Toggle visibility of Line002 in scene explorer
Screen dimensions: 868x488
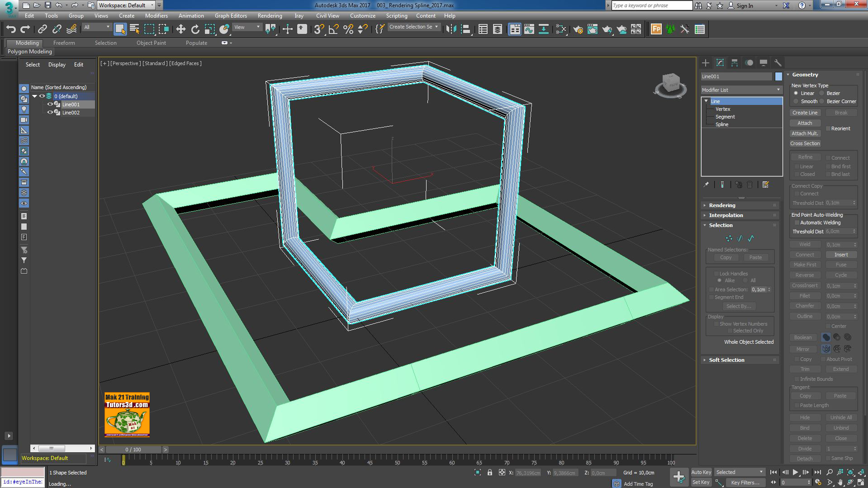point(50,113)
